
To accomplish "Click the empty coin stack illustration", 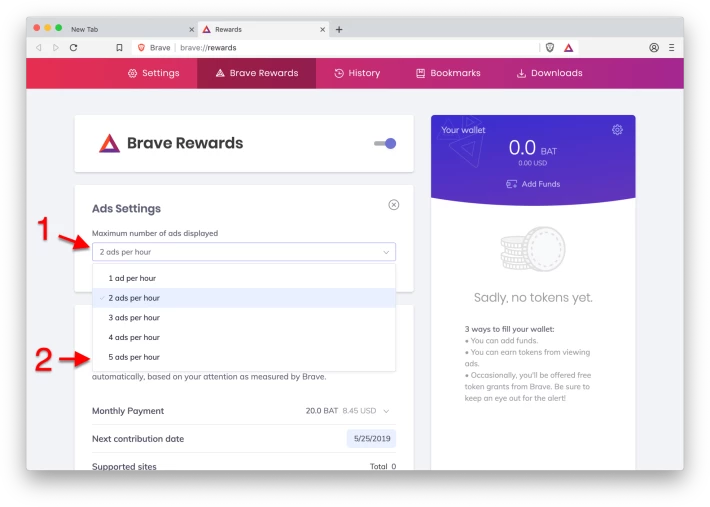I will (x=533, y=249).
